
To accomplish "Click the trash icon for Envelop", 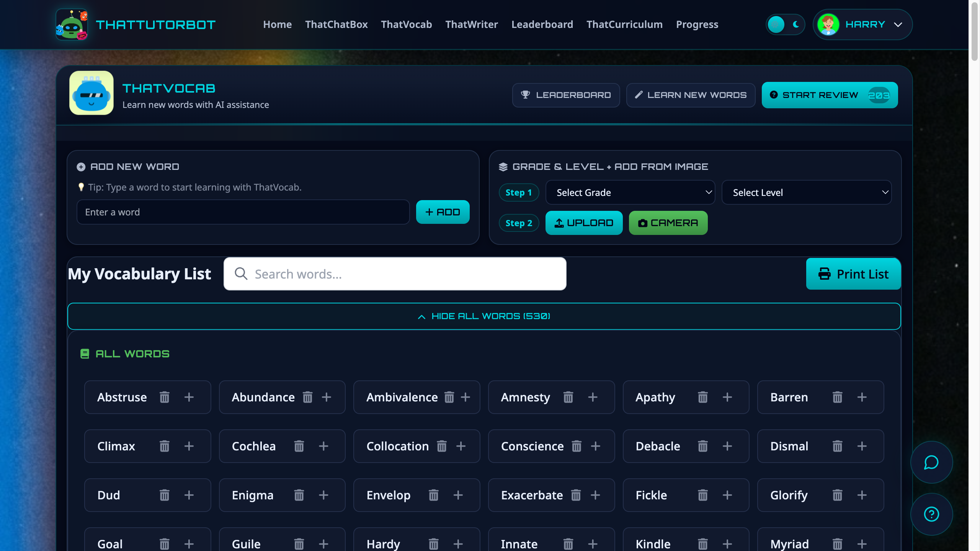I will coord(434,495).
